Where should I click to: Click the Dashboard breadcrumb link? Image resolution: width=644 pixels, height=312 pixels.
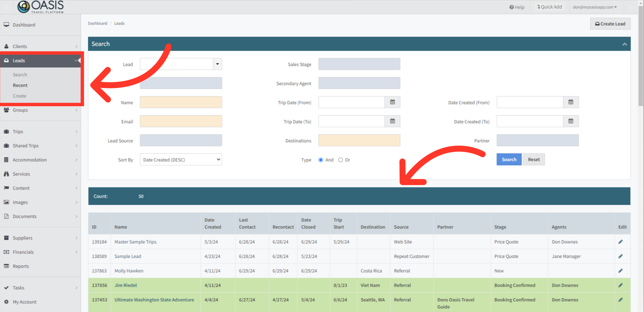coord(97,23)
